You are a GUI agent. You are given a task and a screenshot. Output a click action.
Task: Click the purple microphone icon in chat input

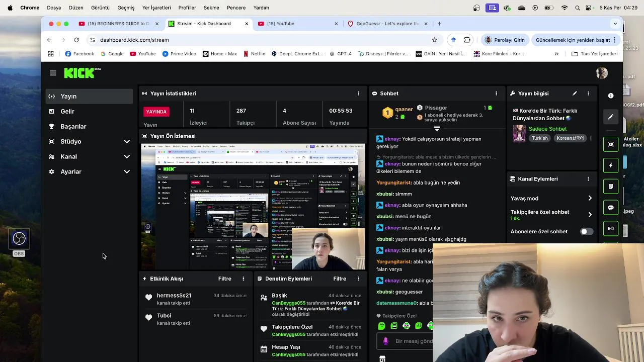(x=386, y=341)
